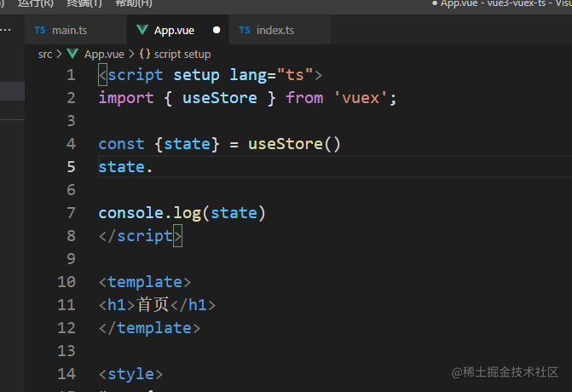
Task: Open the ellipsis more actions menu
Action: point(5,30)
